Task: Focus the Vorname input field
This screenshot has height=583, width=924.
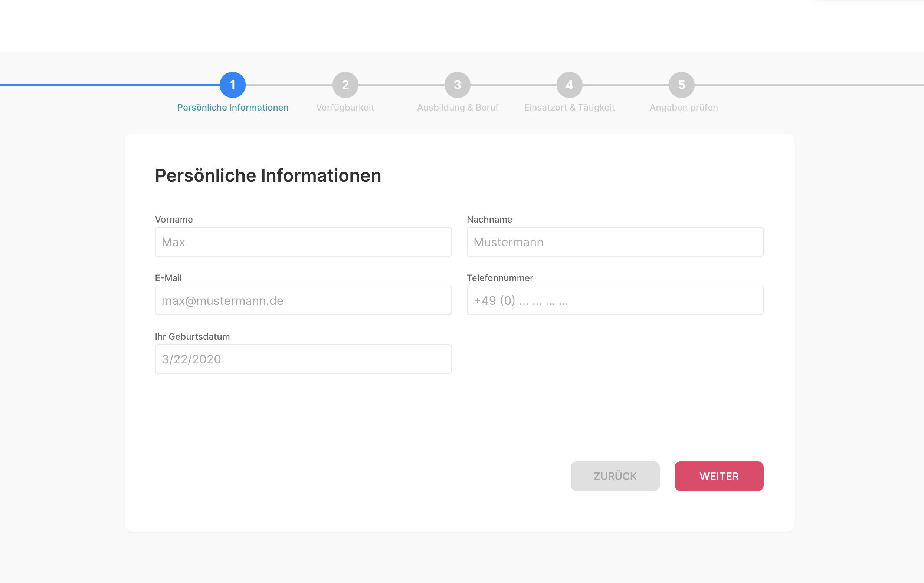Action: click(303, 242)
